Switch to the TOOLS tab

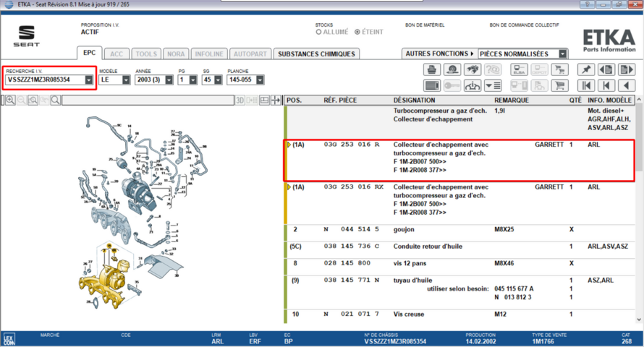146,53
